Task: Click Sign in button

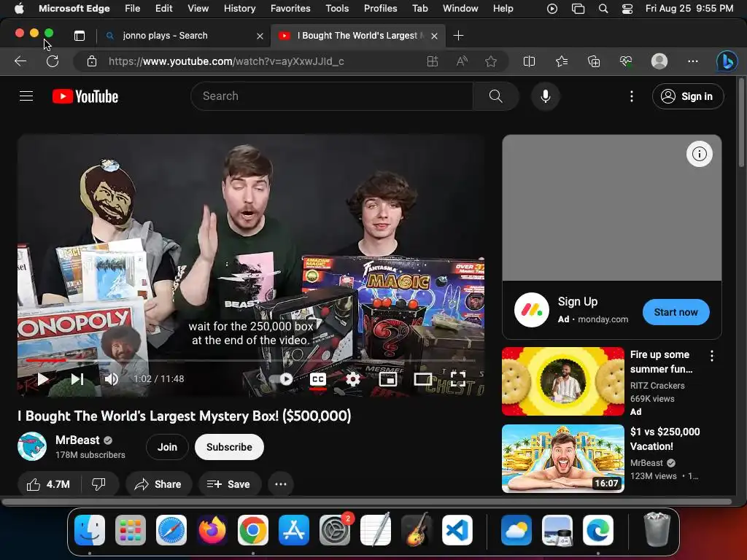Action: pos(688,96)
